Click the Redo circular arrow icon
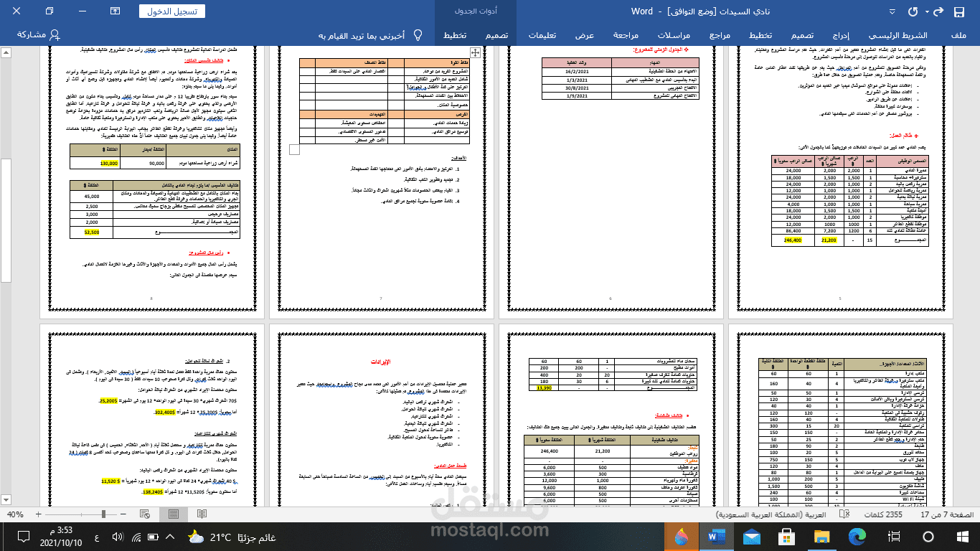980x551 pixels. (913, 11)
